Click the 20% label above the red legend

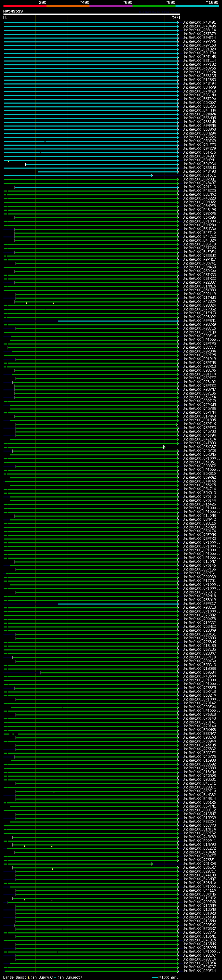tap(43, 3)
